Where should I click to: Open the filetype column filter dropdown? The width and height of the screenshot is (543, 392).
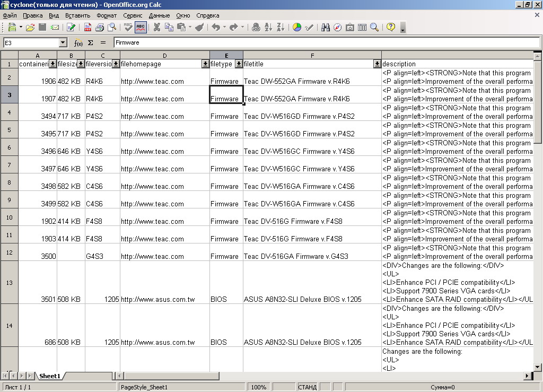point(239,64)
